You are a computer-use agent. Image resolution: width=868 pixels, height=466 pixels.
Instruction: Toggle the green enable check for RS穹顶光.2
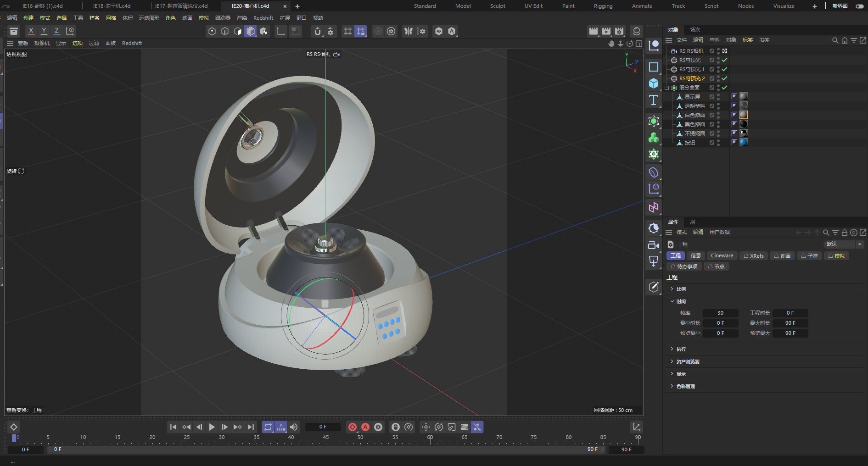724,78
